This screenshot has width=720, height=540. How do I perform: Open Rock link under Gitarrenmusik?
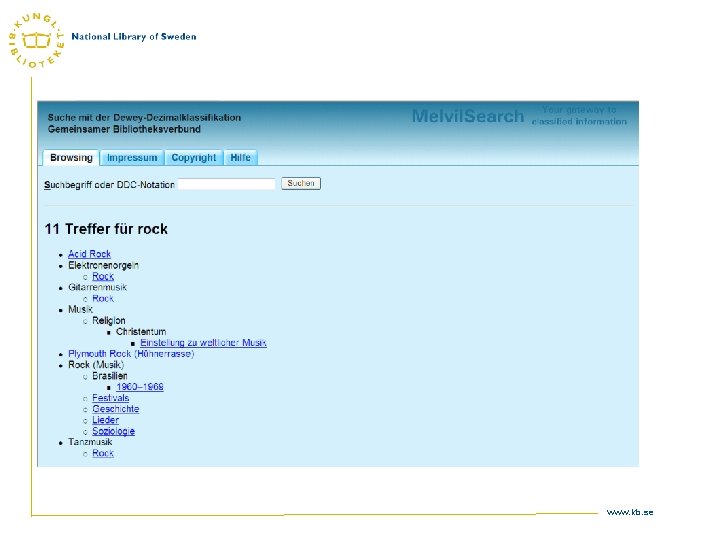pos(103,298)
